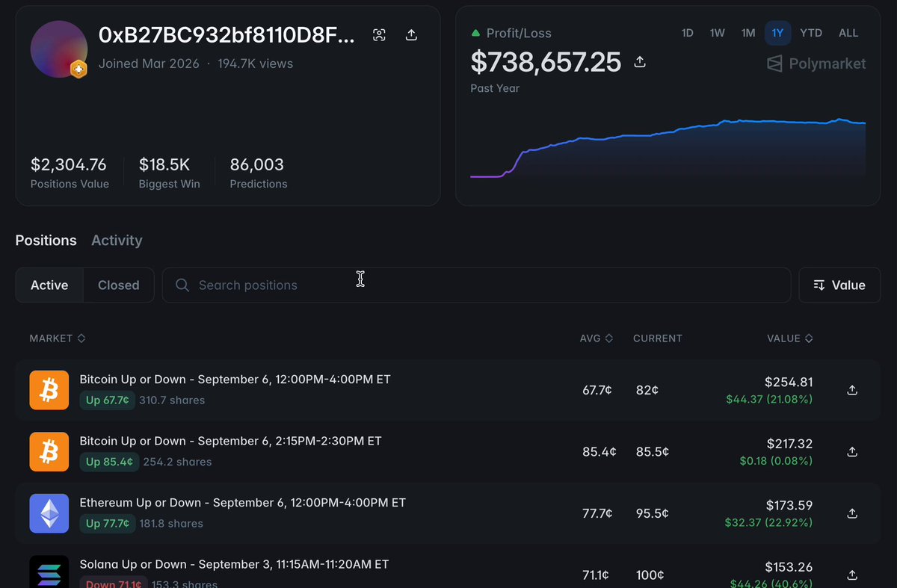Viewport: 897px width, 588px height.
Task: Select the 1Y chart range
Action: pos(778,33)
